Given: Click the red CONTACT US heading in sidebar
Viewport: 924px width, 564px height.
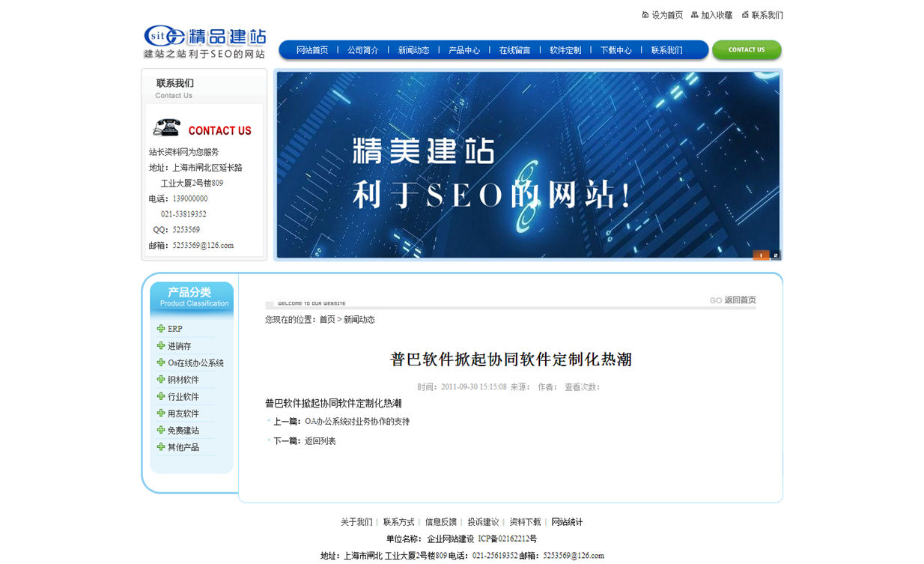Looking at the screenshot, I should tap(219, 130).
